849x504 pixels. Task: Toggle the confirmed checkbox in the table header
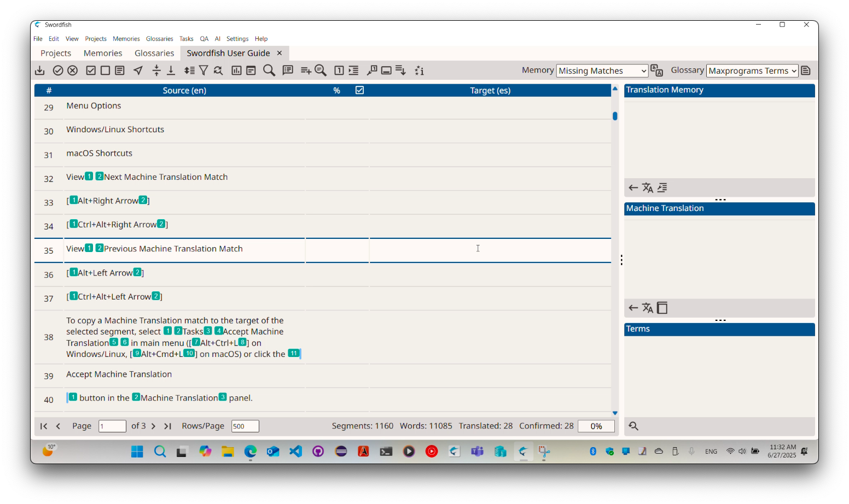[x=359, y=90]
